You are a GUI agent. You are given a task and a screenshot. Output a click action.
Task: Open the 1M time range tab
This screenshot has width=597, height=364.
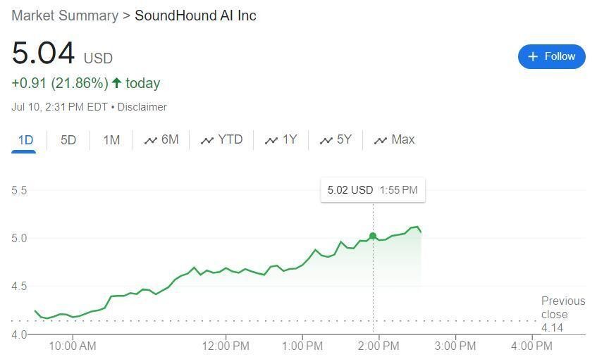point(111,140)
